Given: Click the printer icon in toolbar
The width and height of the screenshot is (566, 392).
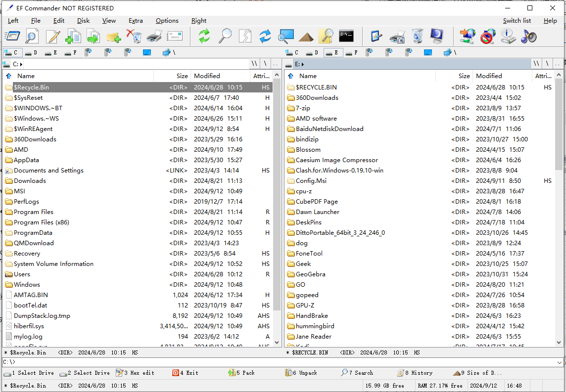Looking at the screenshot, I should (154, 36).
